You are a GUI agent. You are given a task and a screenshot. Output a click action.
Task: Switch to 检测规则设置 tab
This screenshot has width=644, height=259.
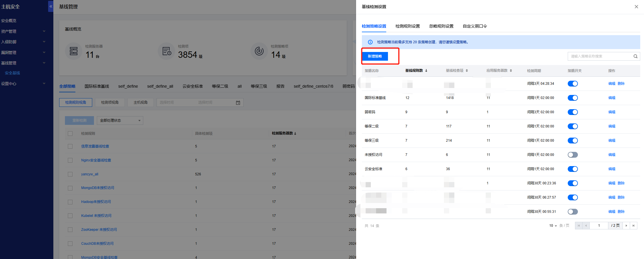point(407,26)
